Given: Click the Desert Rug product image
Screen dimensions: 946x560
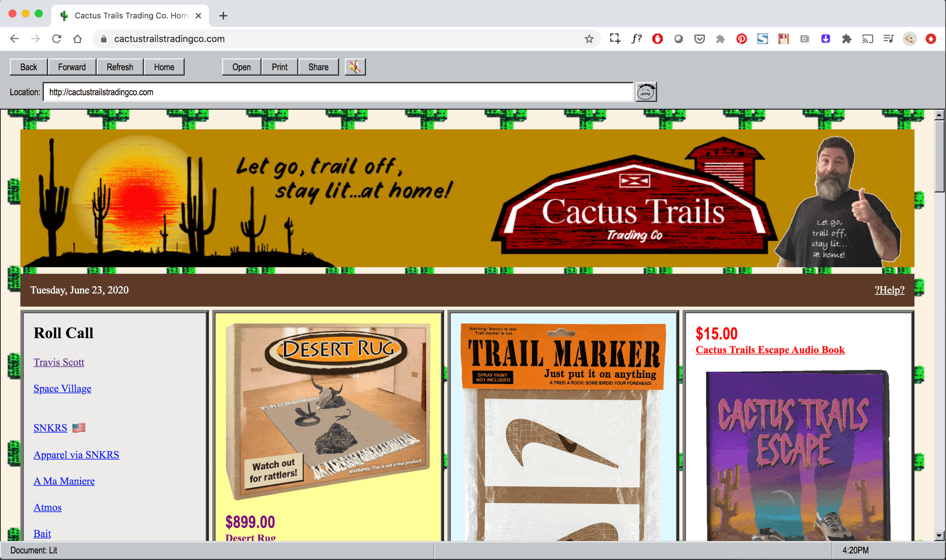Looking at the screenshot, I should 328,410.
